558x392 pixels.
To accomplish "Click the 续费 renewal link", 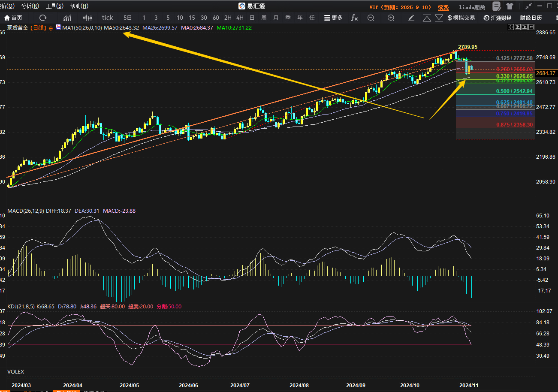I will point(443,7).
